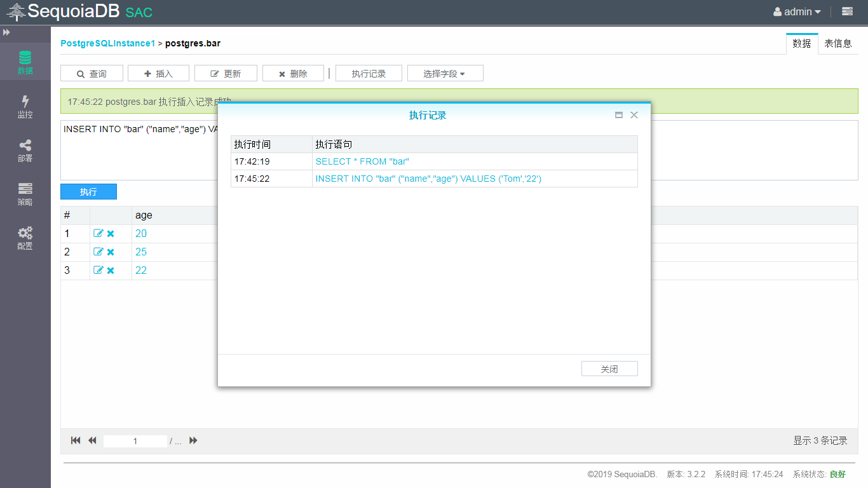Go to next page icon
Viewport: 868px width, 488px height.
point(193,440)
